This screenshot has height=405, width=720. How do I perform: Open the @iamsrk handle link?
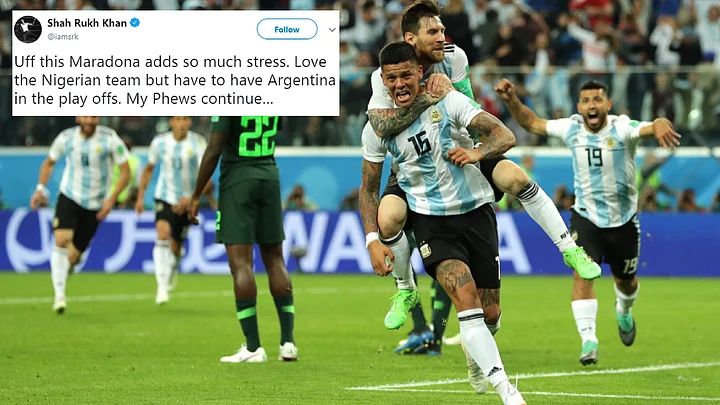click(x=63, y=37)
